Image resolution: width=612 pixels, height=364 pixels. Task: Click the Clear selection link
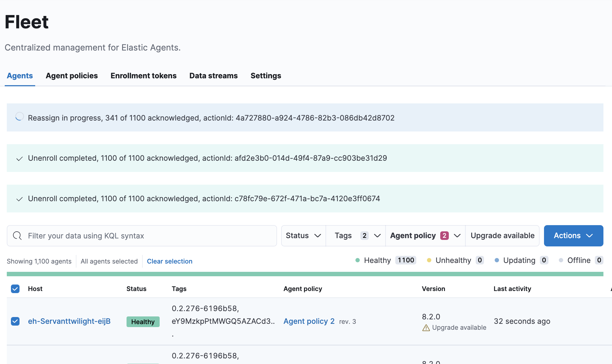point(169,261)
